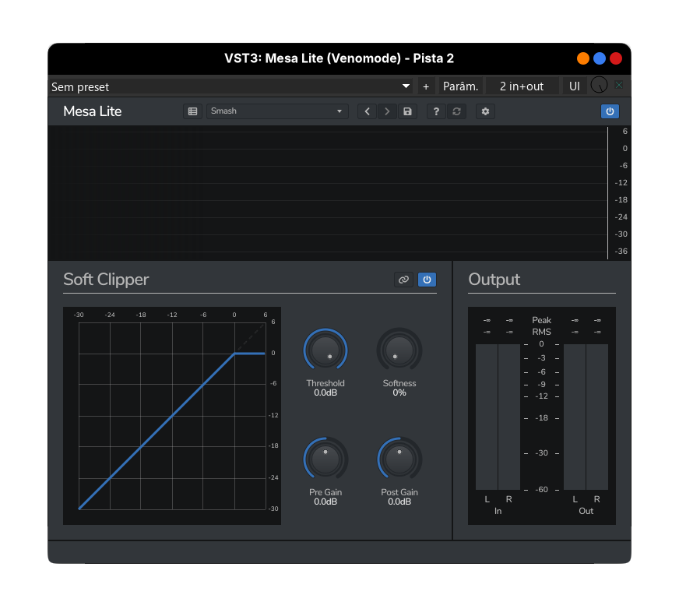The width and height of the screenshot is (679, 616).
Task: Open Mesa Lite settings gear
Action: 485,111
